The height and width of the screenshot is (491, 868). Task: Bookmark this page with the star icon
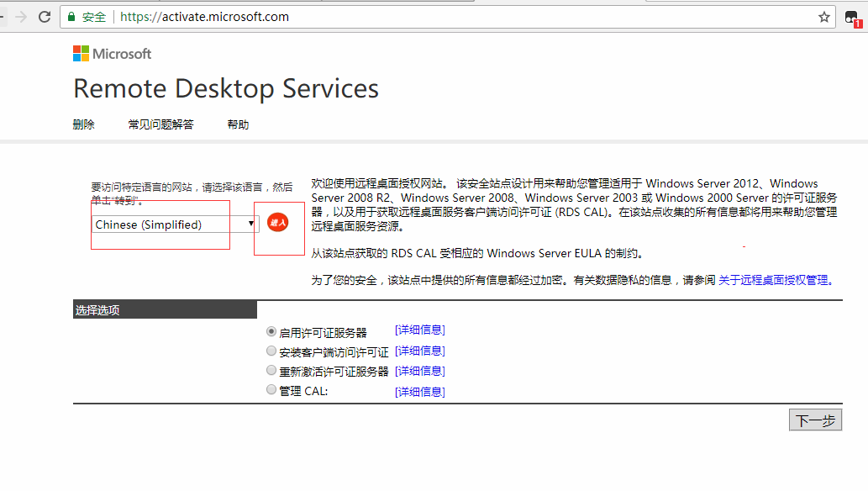click(824, 17)
